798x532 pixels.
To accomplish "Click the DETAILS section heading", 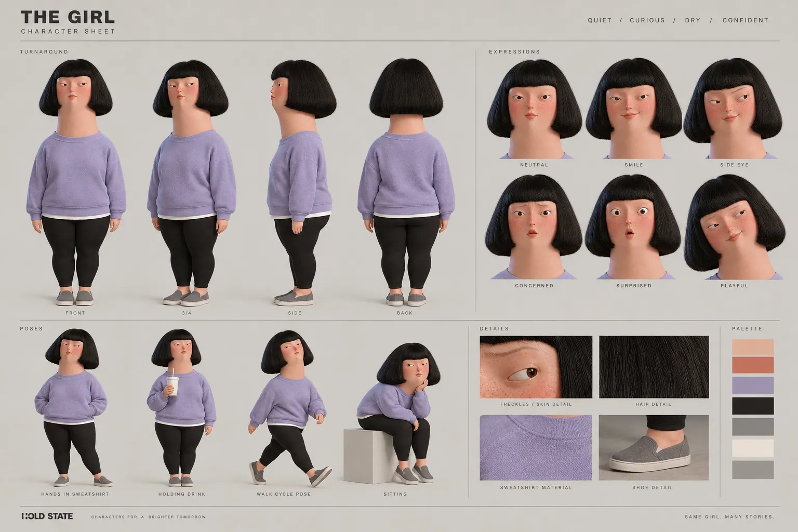I will click(x=494, y=328).
